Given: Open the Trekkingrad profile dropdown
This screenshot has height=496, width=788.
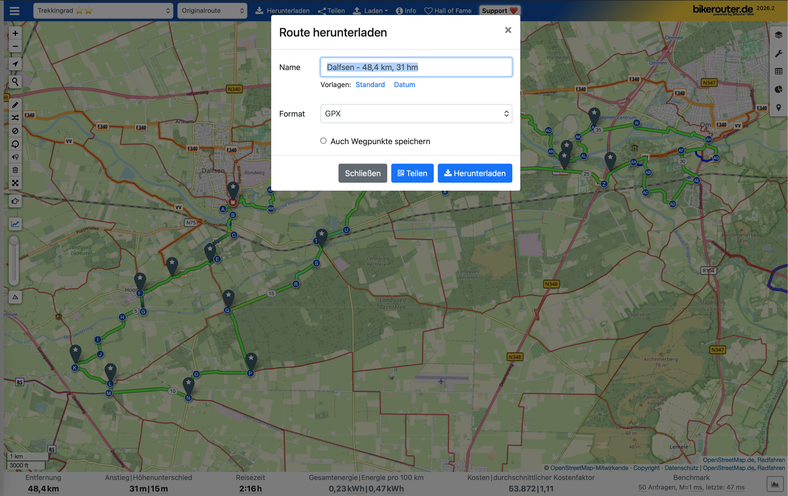Looking at the screenshot, I should click(103, 10).
